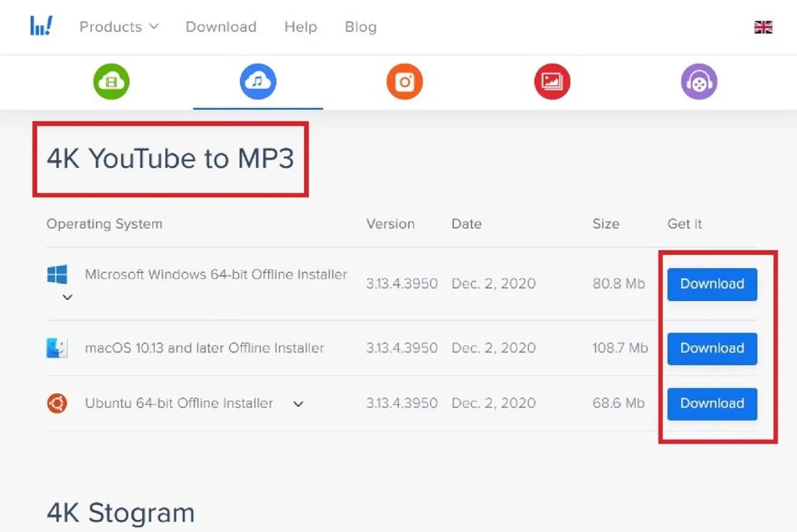Select the red 4K Slideshow Maker icon
The image size is (797, 532).
[552, 82]
